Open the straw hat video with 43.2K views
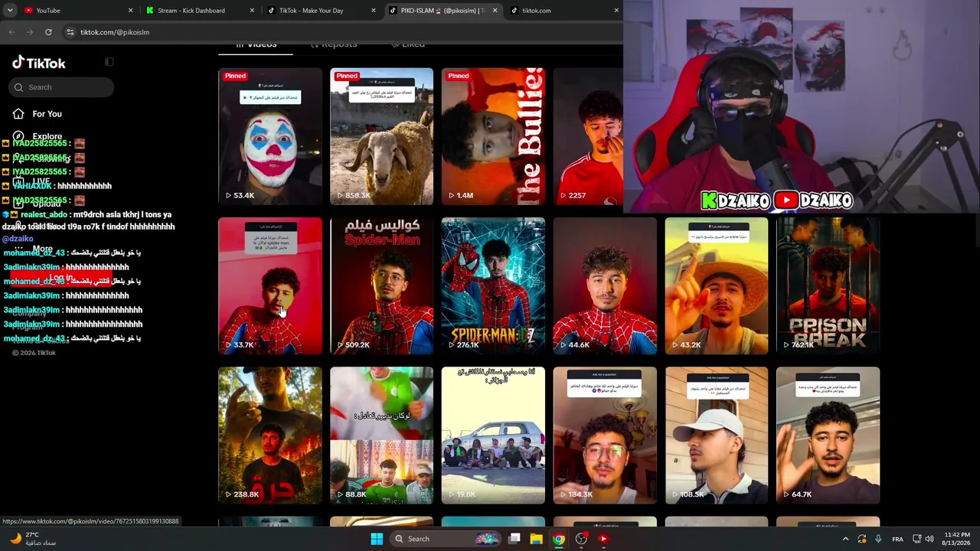The image size is (980, 551). [717, 285]
